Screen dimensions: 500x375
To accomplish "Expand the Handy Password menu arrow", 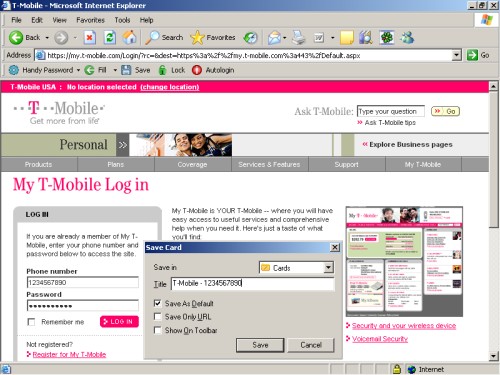I will pos(78,70).
